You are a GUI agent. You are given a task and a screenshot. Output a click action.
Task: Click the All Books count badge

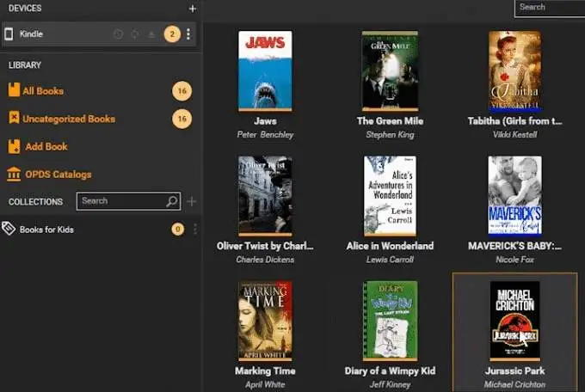[x=182, y=91]
